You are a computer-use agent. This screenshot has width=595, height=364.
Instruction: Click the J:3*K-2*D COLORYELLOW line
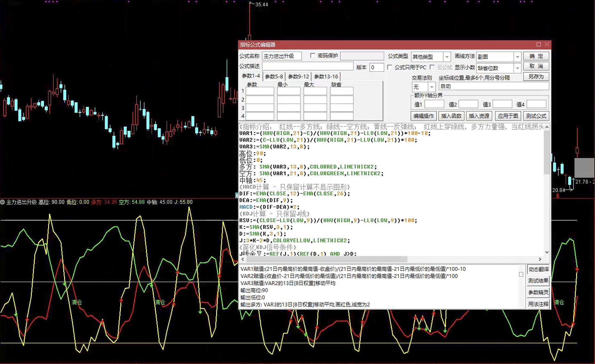click(295, 240)
